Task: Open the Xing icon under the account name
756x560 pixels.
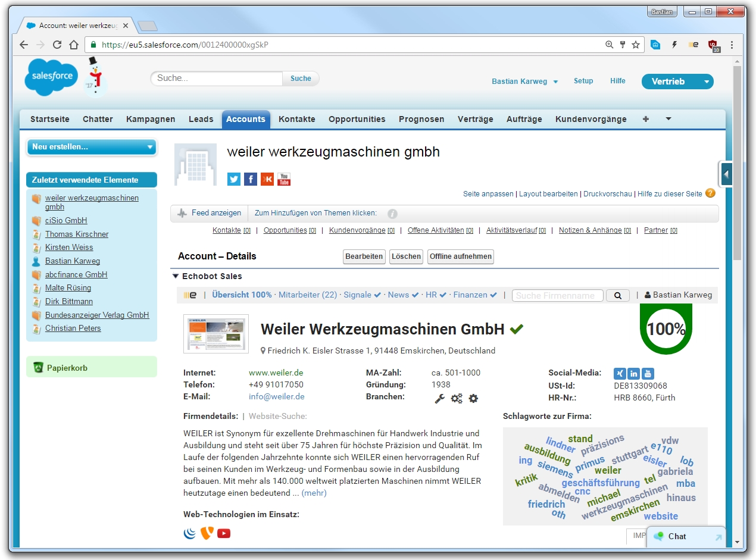Action: (x=267, y=179)
